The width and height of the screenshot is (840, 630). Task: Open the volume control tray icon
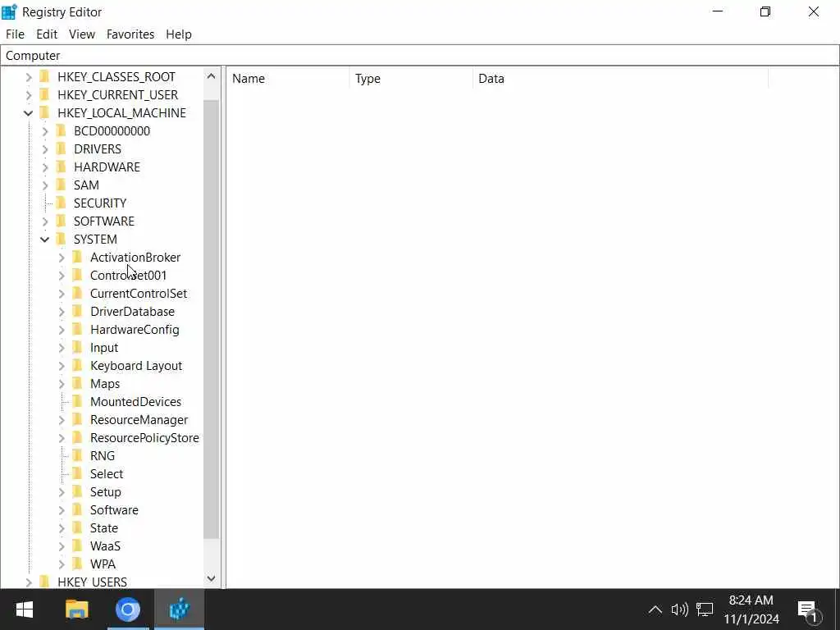point(679,609)
